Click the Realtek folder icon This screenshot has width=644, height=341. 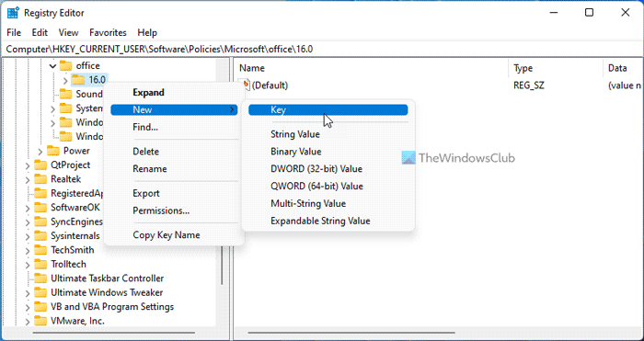click(x=40, y=179)
